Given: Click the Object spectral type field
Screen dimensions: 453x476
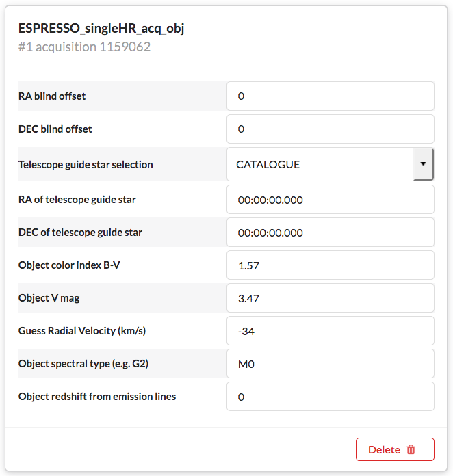Looking at the screenshot, I should click(330, 364).
